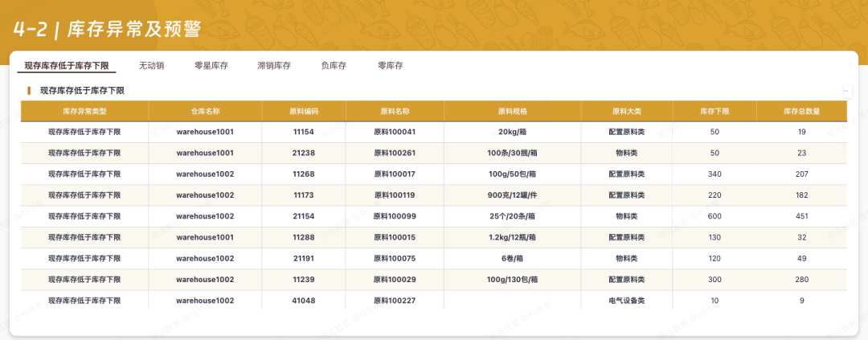868x340 pixels.
Task: Click total stock quantity value 451
Action: (801, 216)
